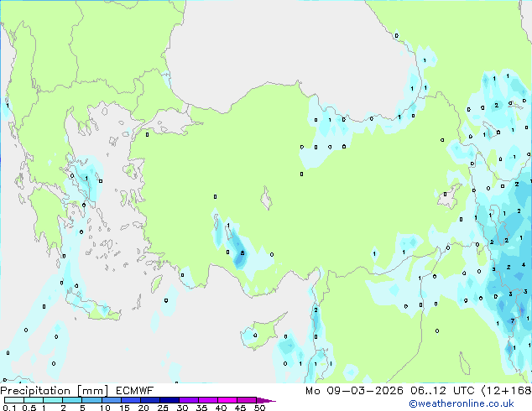Click the '0.5' legend scale label
532x411 pixels.
[x=29, y=408]
